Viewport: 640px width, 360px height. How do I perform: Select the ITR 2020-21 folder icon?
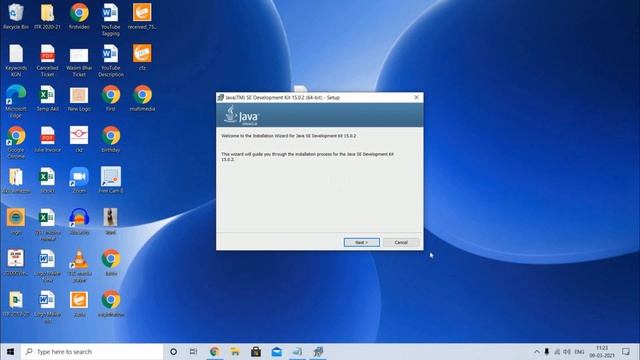click(x=47, y=16)
